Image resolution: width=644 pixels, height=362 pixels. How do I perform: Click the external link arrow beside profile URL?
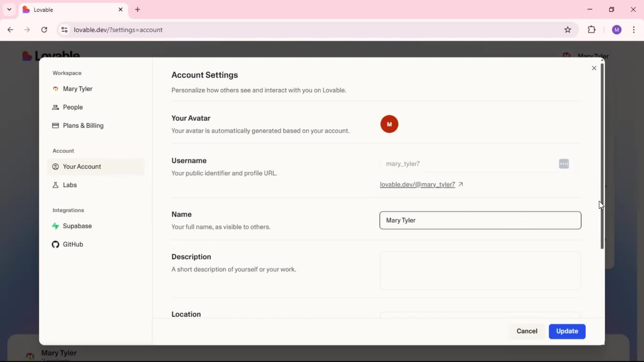point(461,184)
